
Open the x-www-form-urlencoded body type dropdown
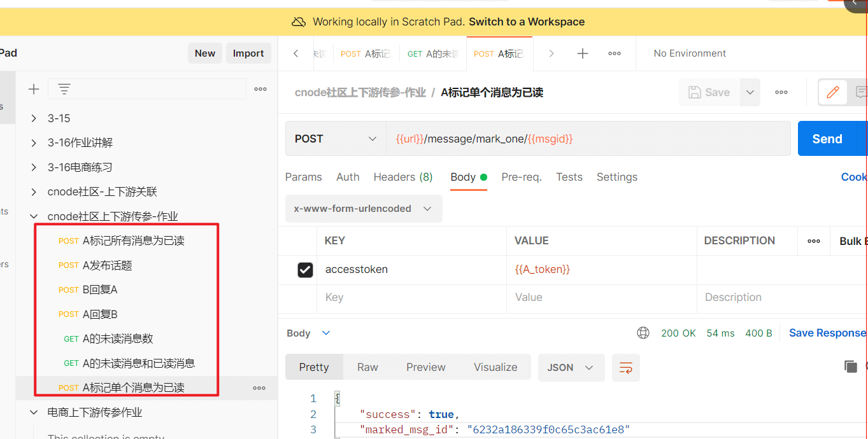[x=364, y=209]
